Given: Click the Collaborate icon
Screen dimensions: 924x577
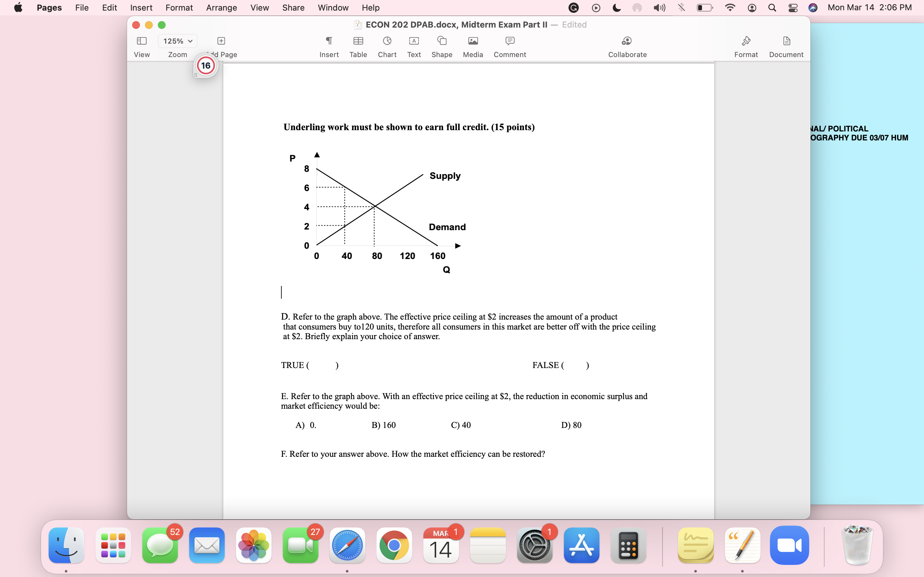Looking at the screenshot, I should pyautogui.click(x=627, y=41).
